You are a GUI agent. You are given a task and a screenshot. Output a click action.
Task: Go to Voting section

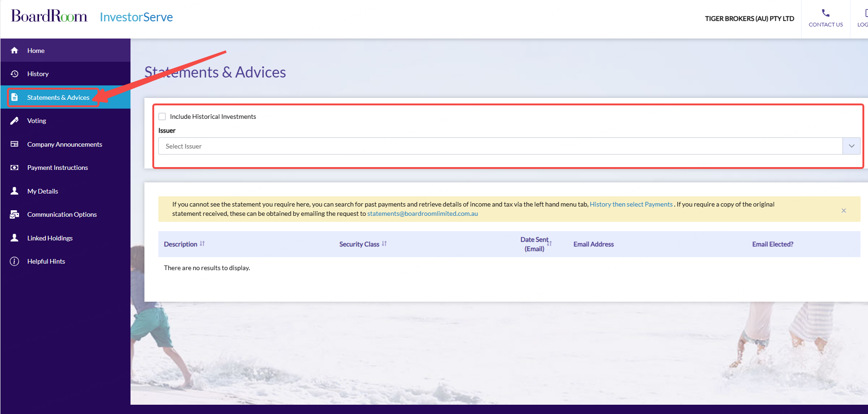[65, 121]
